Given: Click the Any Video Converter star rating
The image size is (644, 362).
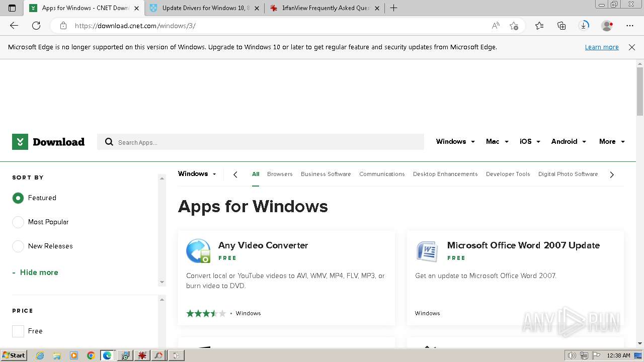Looking at the screenshot, I should tap(206, 313).
